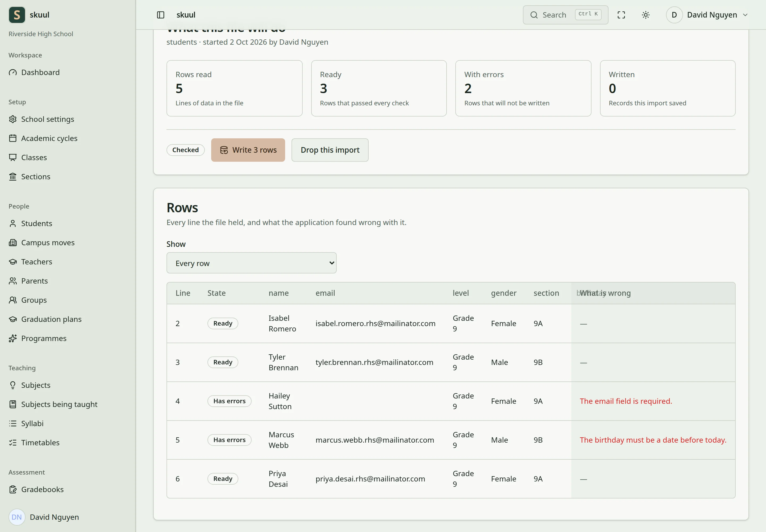Click 'The email field is required.' error
Viewport: 766px width, 532px height.
click(x=626, y=401)
